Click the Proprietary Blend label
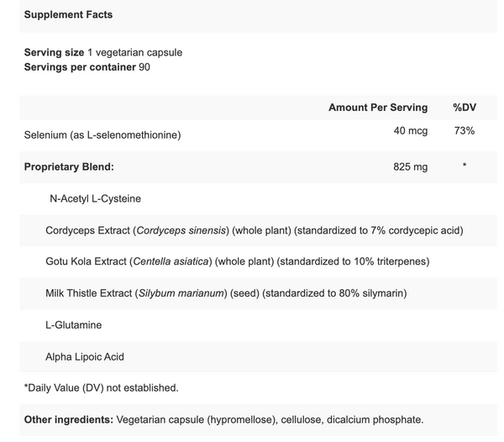Viewport: 504px width, 442px height. 69,167
